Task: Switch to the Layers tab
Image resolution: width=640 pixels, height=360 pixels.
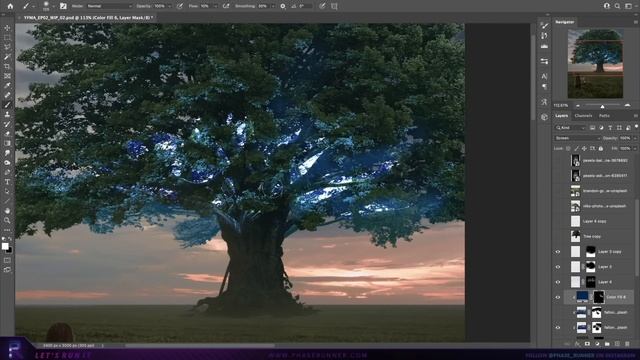Action: [x=561, y=116]
